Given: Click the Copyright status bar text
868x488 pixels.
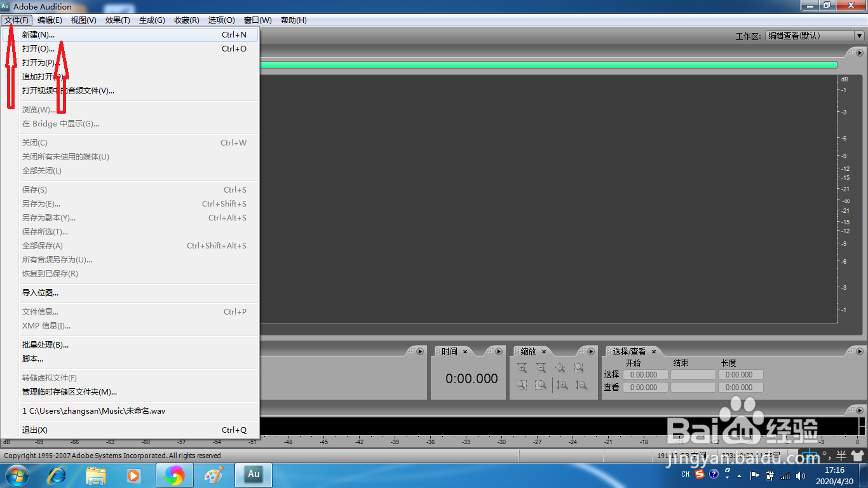Looking at the screenshot, I should tap(112, 456).
